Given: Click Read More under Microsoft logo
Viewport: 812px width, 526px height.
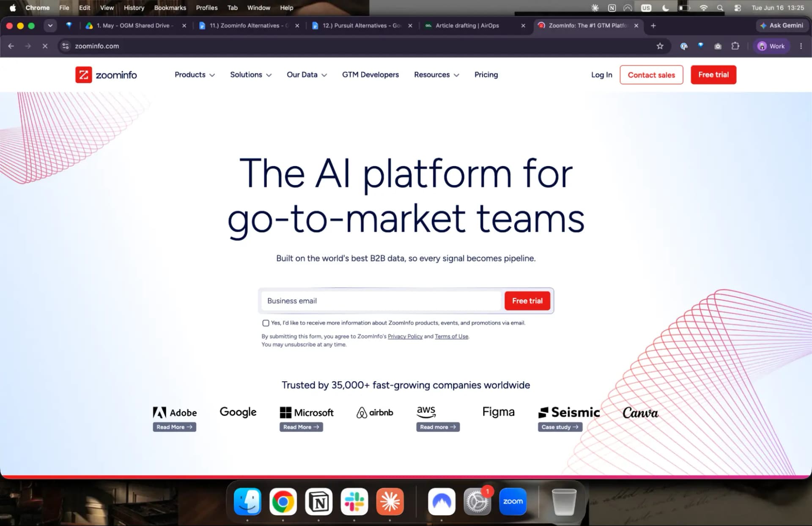Looking at the screenshot, I should 301,427.
